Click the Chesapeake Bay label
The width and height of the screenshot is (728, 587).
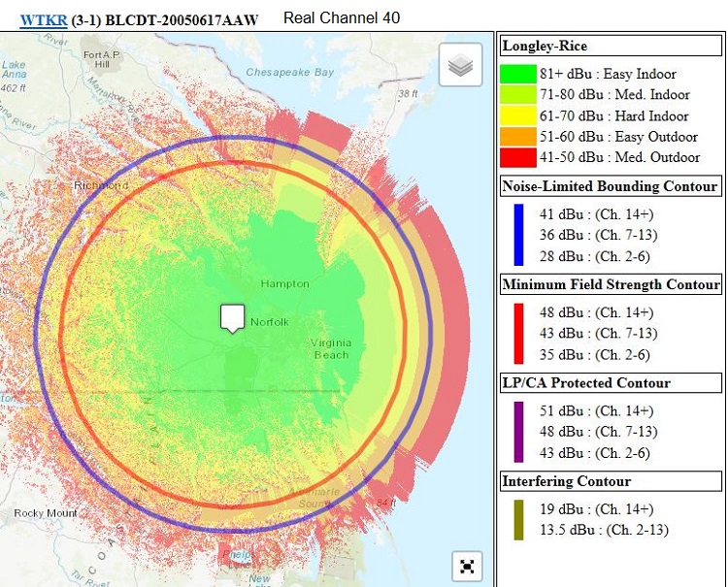[289, 73]
